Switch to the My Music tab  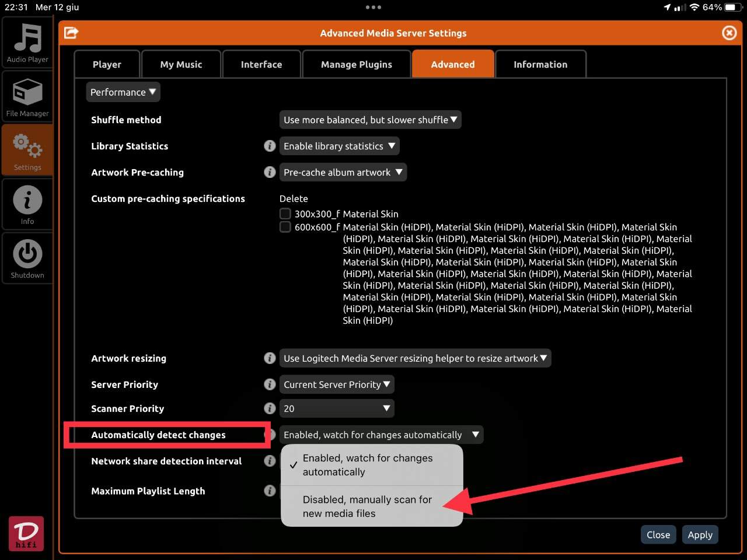click(x=181, y=64)
